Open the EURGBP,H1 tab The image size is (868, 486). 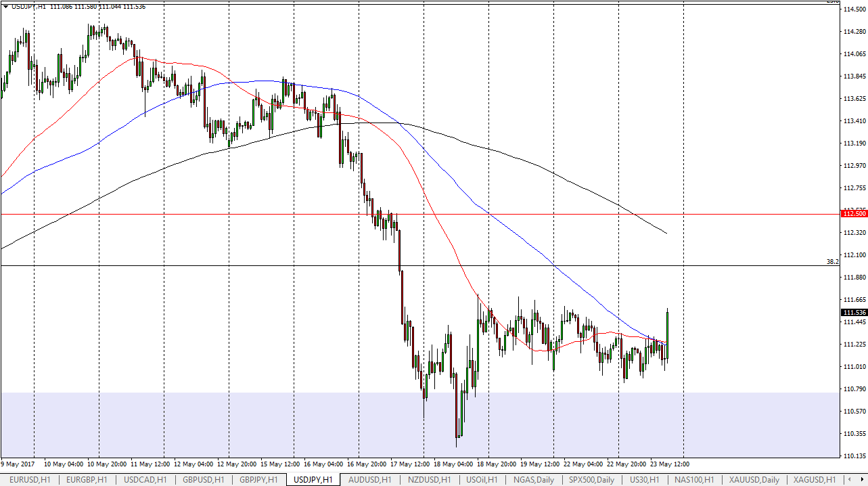[86, 480]
